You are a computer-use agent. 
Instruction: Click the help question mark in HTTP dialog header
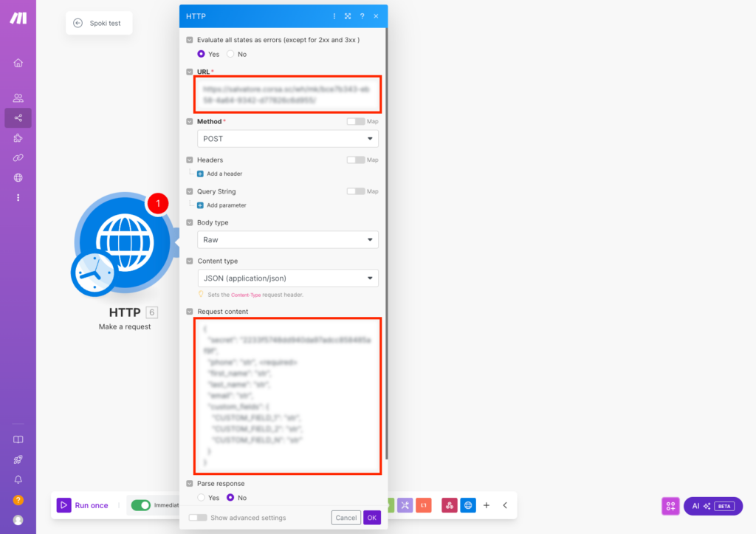(x=362, y=16)
